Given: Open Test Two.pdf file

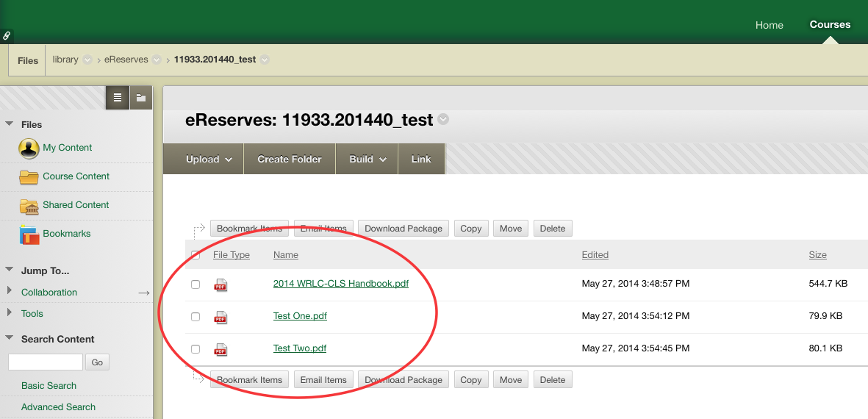Looking at the screenshot, I should tap(299, 348).
